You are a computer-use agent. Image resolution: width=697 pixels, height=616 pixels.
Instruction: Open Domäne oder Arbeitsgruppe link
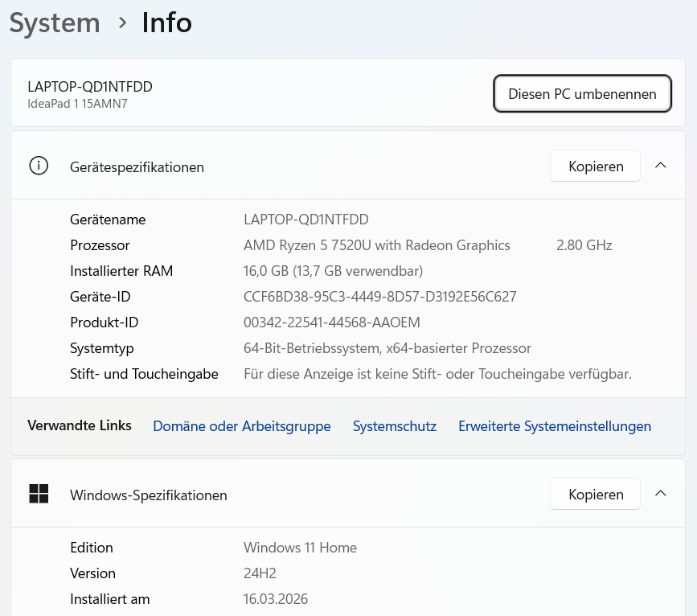242,426
